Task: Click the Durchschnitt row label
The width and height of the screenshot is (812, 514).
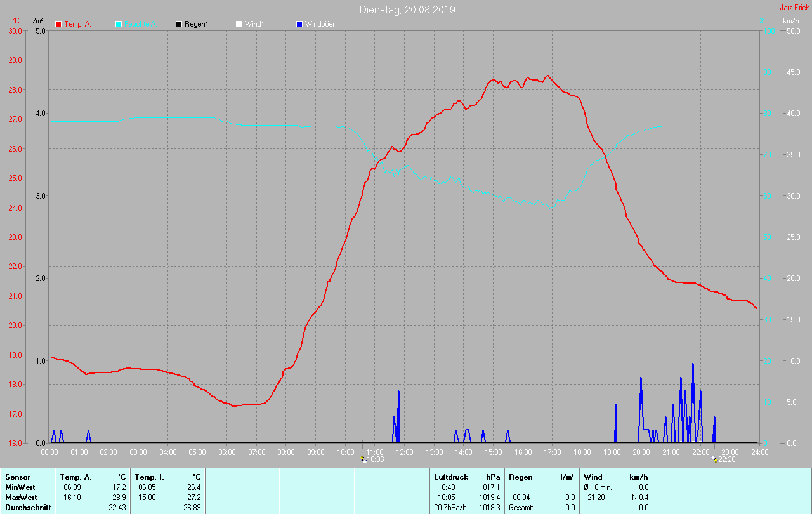Action: pos(28,508)
